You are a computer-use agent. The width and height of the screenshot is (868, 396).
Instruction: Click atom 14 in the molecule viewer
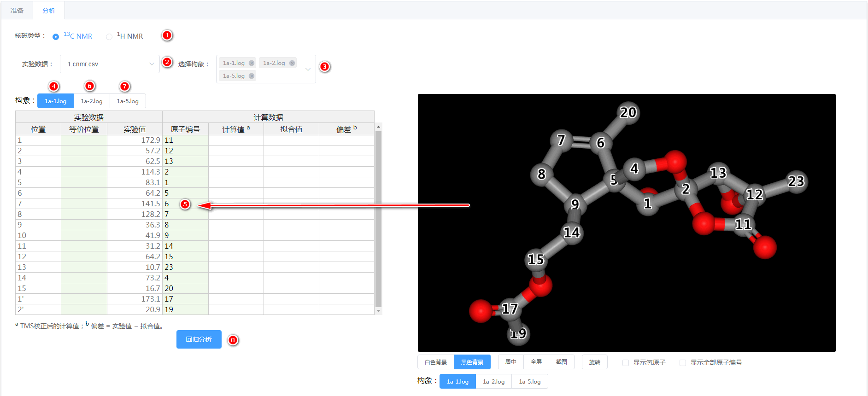tap(572, 233)
